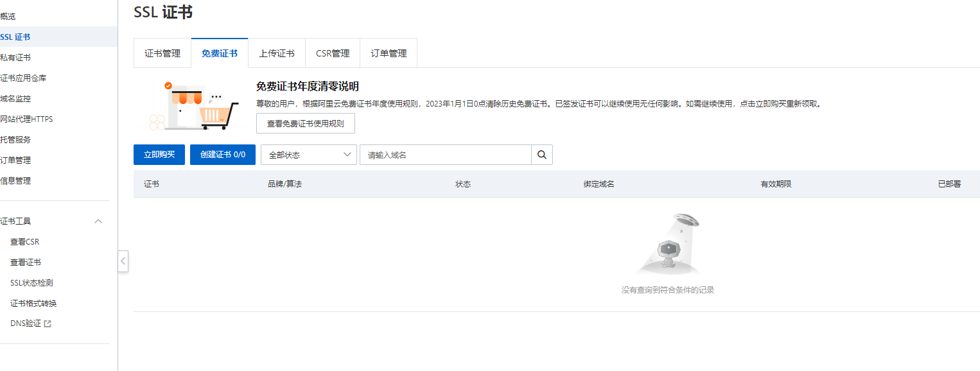
Task: Click 查看免费证书使用规则 button
Action: point(305,123)
